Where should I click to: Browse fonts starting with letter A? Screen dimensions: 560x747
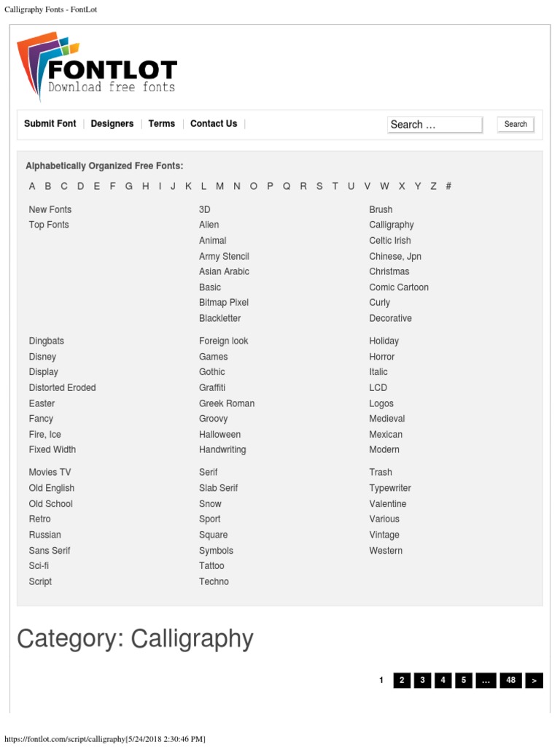tap(32, 186)
